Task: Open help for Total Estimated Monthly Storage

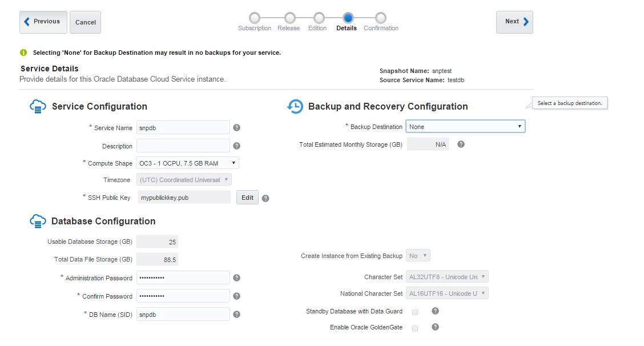Action: coord(461,144)
